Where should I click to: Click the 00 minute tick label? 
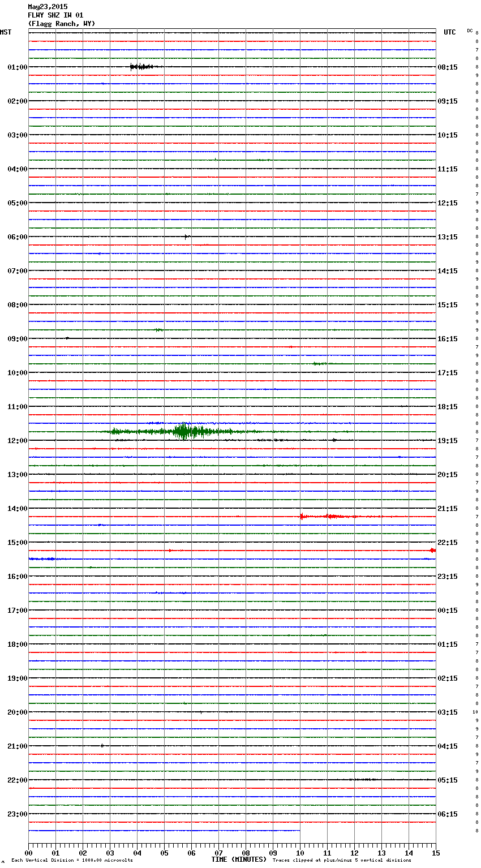[28, 853]
